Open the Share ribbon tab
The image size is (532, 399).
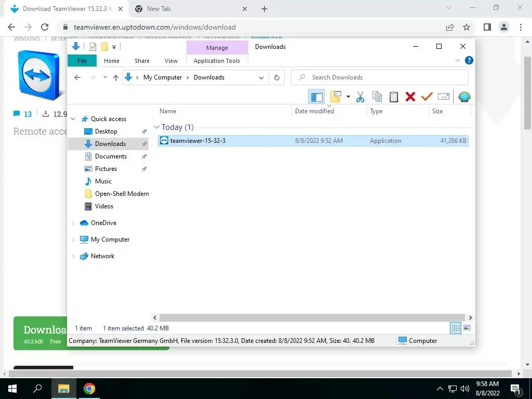(142, 61)
